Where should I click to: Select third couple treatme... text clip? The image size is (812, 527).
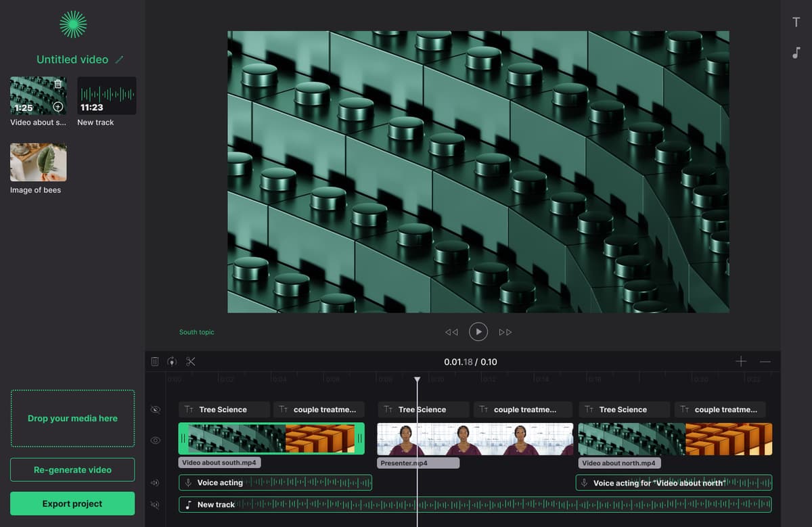pyautogui.click(x=720, y=409)
